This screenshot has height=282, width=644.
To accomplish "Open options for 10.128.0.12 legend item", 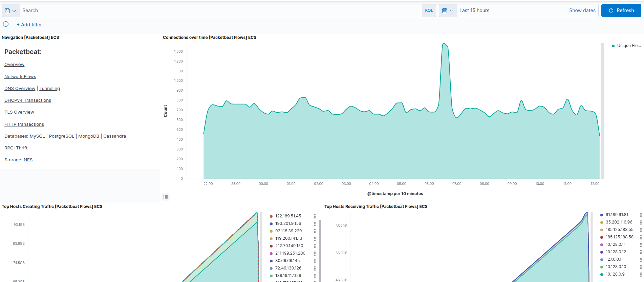I will (641, 252).
